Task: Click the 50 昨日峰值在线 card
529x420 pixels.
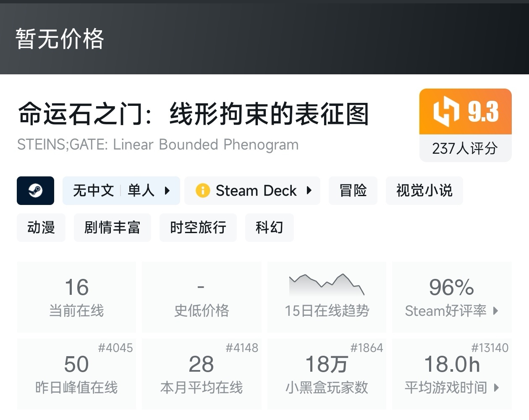Action: (x=76, y=374)
